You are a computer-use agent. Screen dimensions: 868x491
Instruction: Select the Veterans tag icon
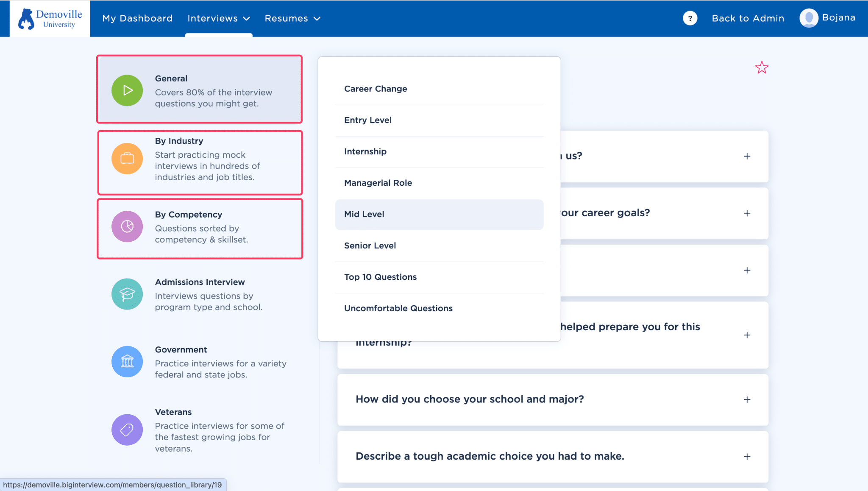coord(127,430)
